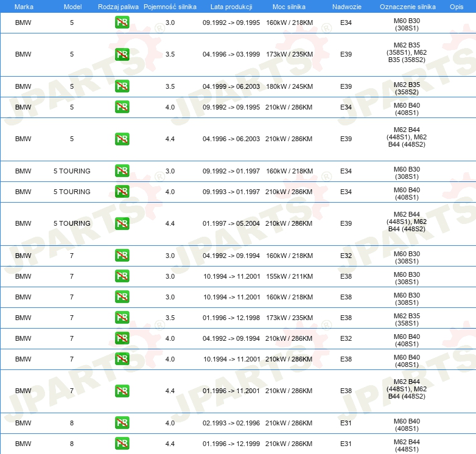Select the 02.1993 -> 02.1996 production years cell
Viewport: 476px width, 454px height.
(x=231, y=423)
